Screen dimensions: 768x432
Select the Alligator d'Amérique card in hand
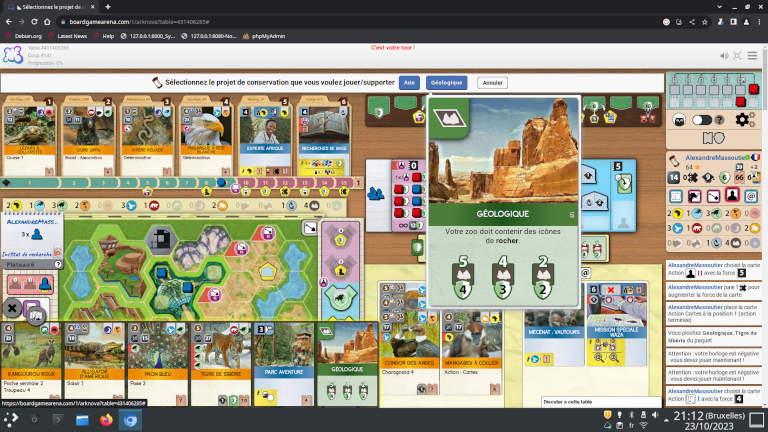94,362
